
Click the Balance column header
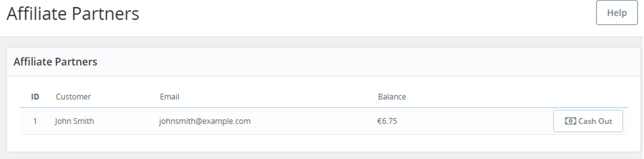(x=392, y=97)
